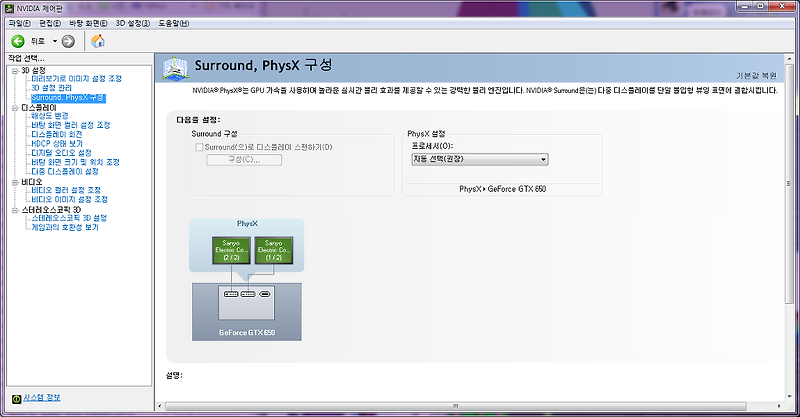
Task: Click the Surround PhysX header icon
Action: [176, 68]
